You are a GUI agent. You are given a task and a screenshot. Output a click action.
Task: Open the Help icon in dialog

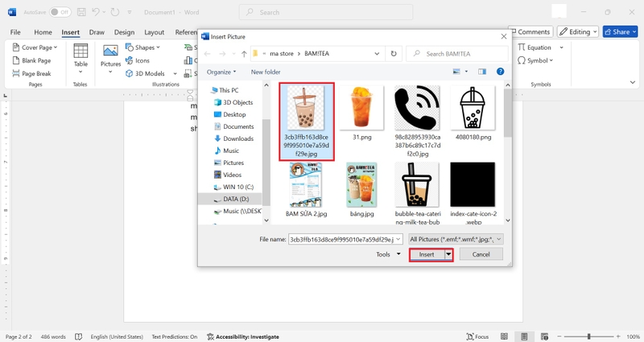click(500, 72)
